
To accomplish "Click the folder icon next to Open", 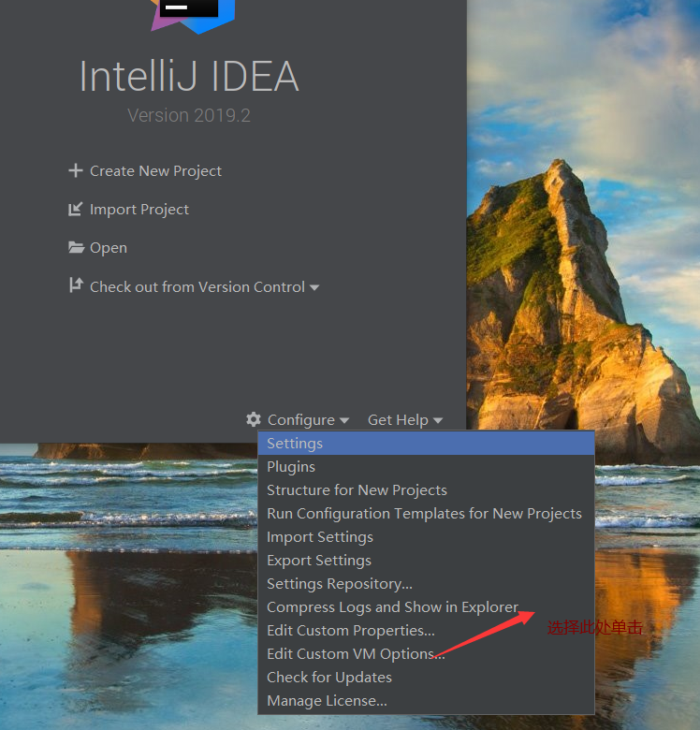I will 76,247.
